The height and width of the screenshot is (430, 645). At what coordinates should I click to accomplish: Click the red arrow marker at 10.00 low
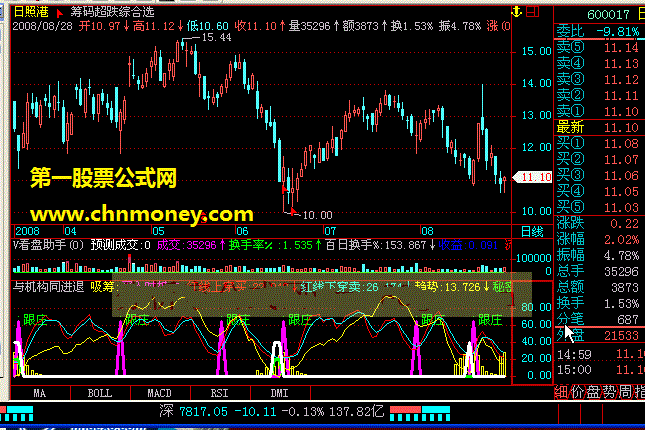[293, 212]
